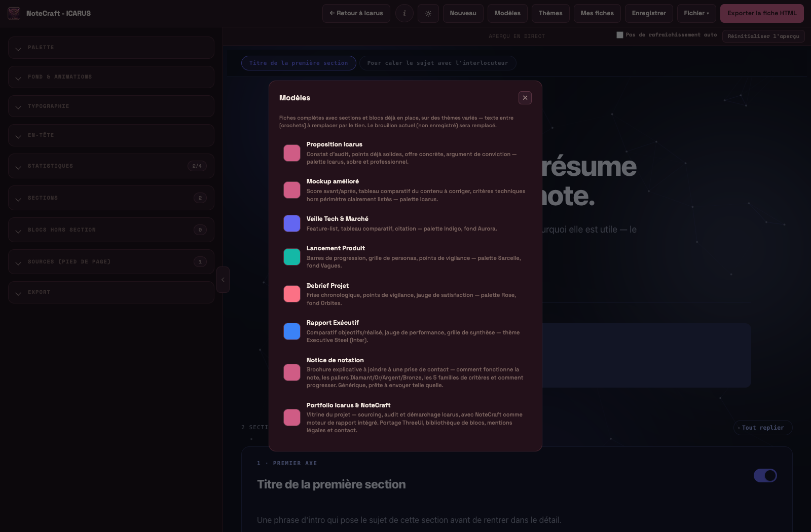Screen dimensions: 811x532
Task: Open the Modèles toolbar button
Action: 507,13
